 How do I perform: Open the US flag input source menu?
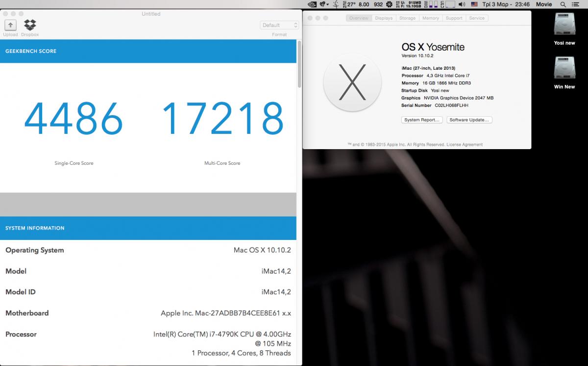coord(474,4)
